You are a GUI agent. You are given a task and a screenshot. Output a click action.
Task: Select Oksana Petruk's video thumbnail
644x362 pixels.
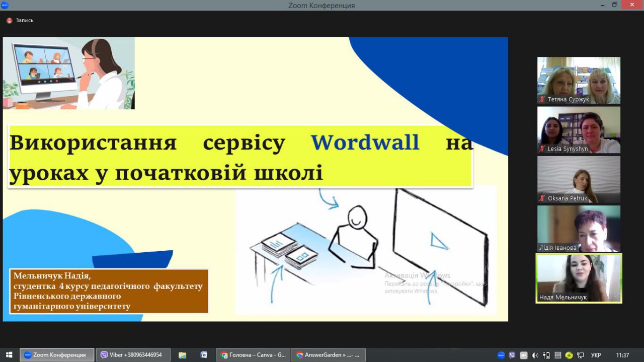[x=579, y=179]
